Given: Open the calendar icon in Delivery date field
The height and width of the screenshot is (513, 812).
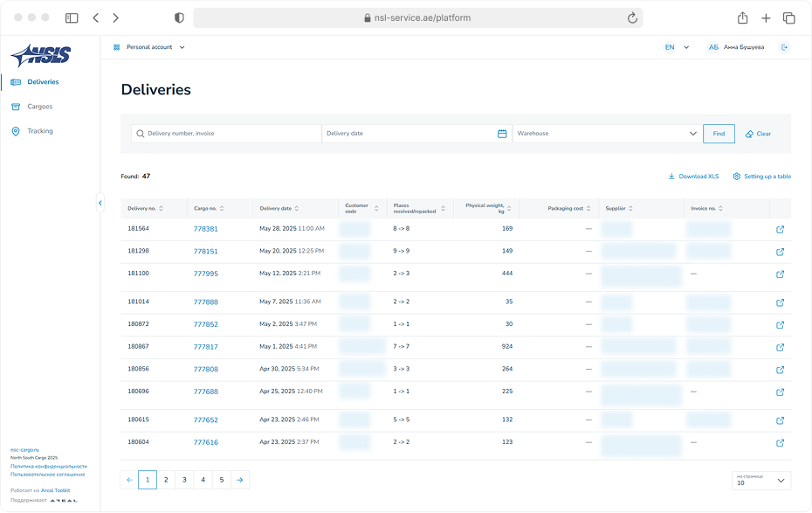Looking at the screenshot, I should point(502,134).
